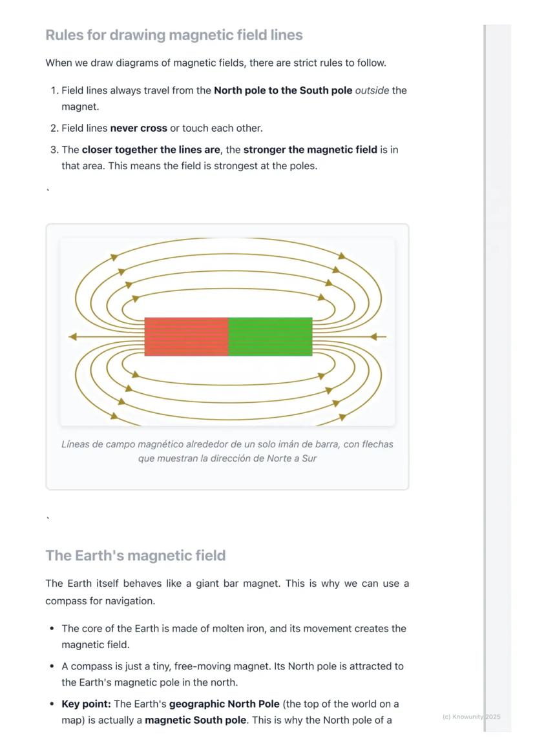535x756 pixels.
Task: Click the arrowhead on the line right of the magnet
Action: click(373, 336)
